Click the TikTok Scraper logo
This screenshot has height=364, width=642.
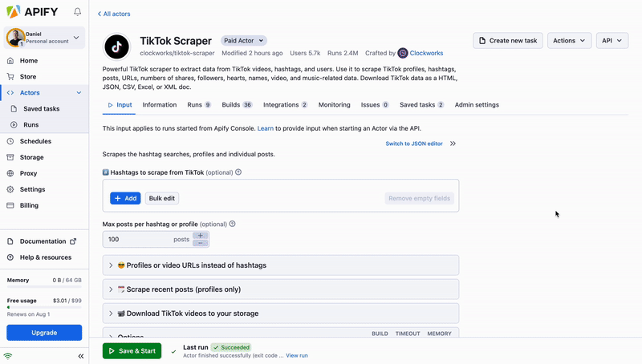(116, 47)
